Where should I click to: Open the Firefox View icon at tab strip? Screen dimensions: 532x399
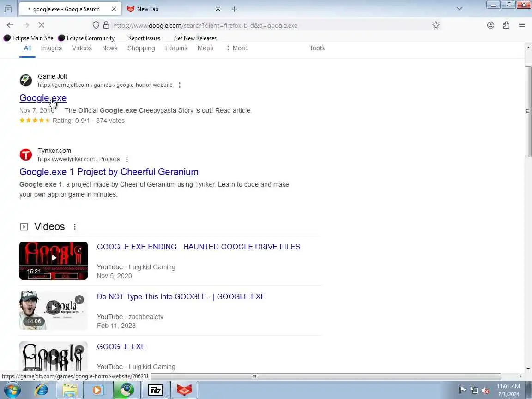(8, 9)
